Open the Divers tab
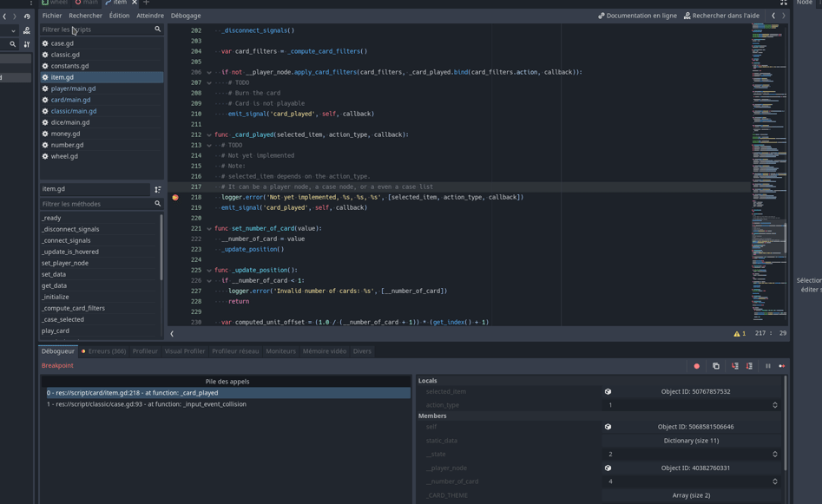This screenshot has width=822, height=504. click(x=362, y=351)
